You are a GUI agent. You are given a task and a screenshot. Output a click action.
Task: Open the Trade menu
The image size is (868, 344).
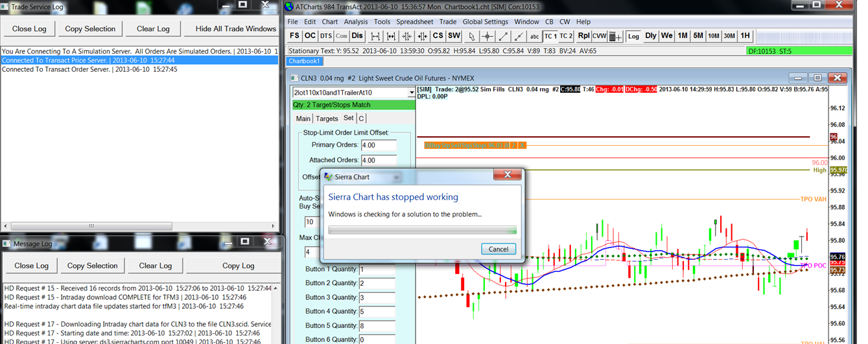448,21
